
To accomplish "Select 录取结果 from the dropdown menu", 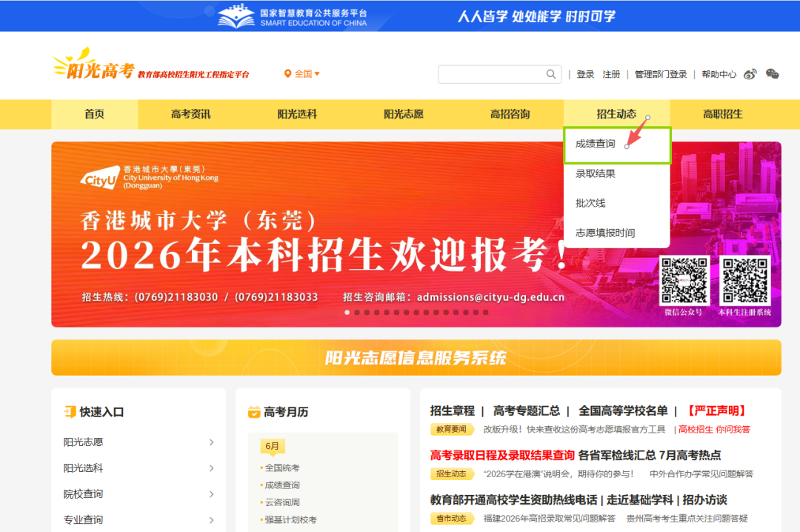I will [x=617, y=173].
